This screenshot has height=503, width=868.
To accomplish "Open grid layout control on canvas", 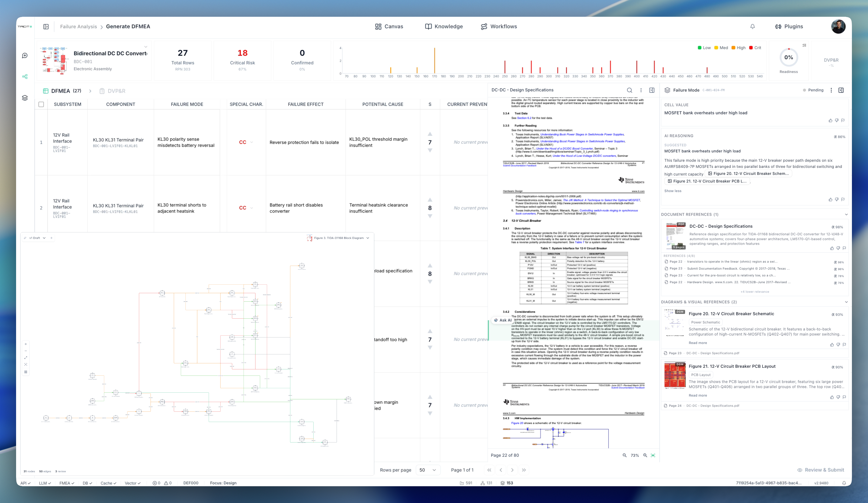I will (x=25, y=372).
